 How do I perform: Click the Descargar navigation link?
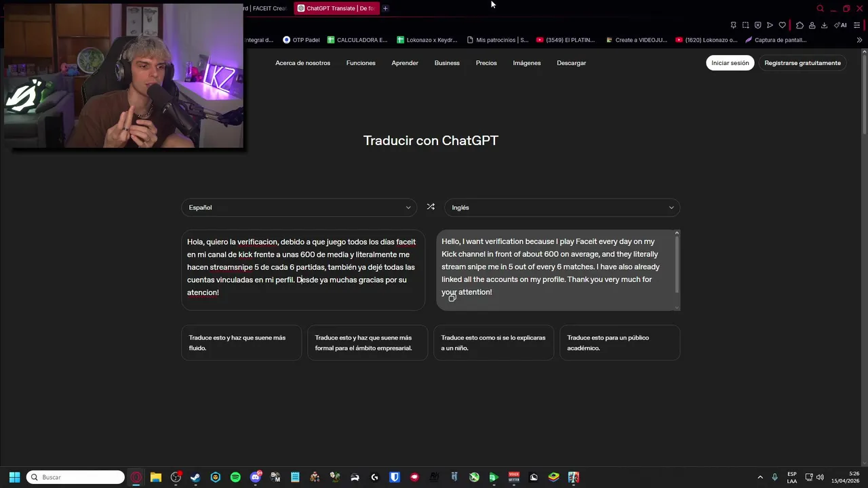(x=572, y=63)
